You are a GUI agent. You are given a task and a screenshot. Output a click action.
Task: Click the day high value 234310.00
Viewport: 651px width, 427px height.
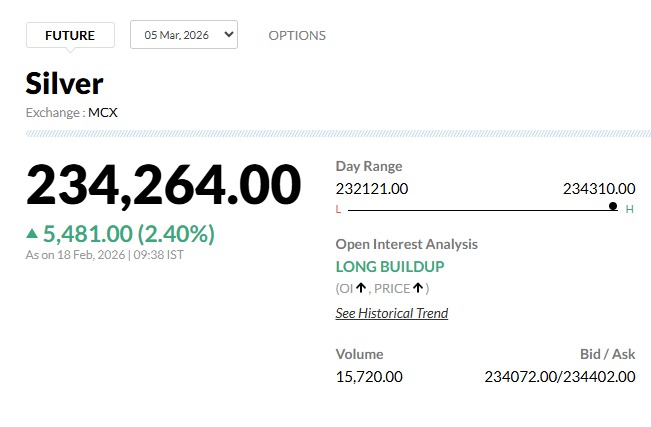[599, 188]
